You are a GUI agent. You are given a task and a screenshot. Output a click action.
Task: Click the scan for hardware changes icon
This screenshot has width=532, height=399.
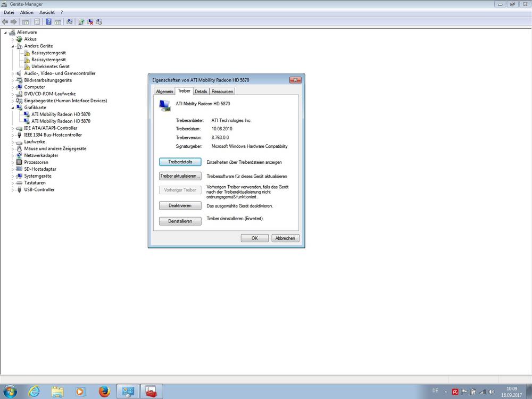pyautogui.click(x=70, y=22)
